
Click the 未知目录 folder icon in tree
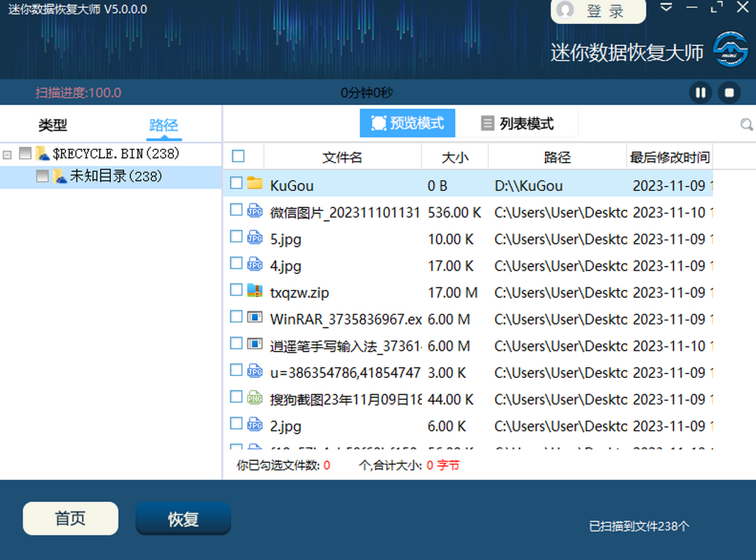tap(59, 176)
